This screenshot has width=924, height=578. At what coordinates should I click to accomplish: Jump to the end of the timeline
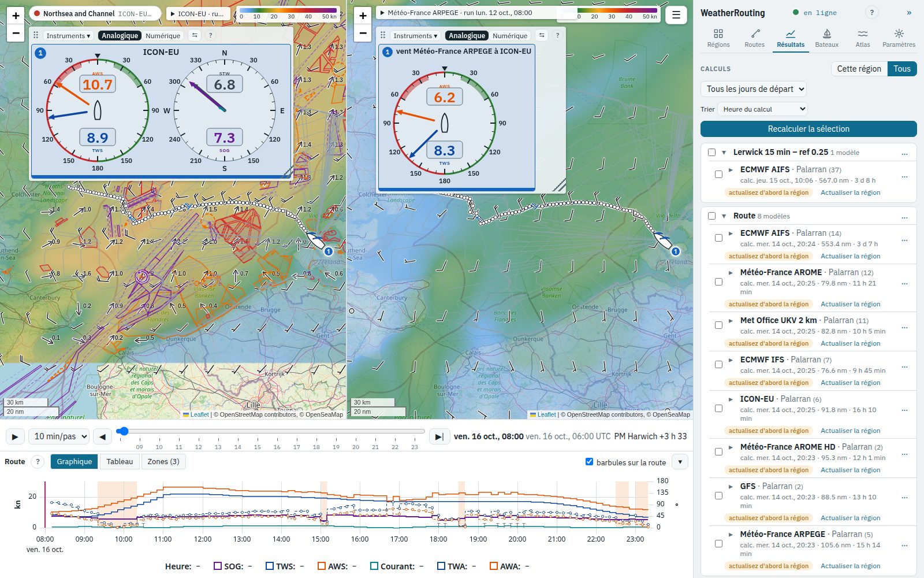tap(439, 436)
